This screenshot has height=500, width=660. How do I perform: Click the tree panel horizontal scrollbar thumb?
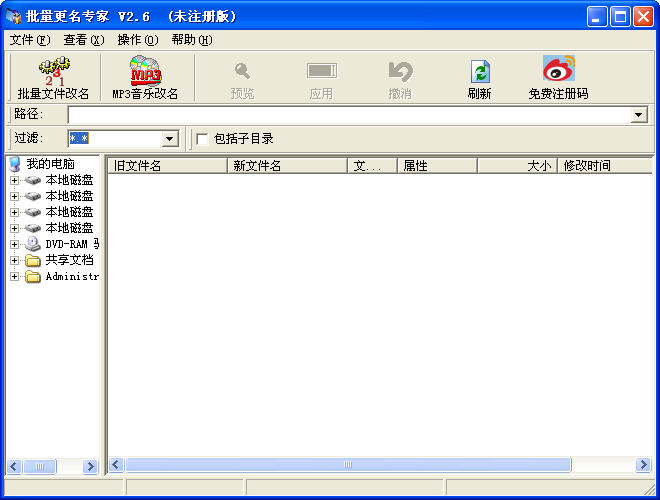click(x=40, y=466)
